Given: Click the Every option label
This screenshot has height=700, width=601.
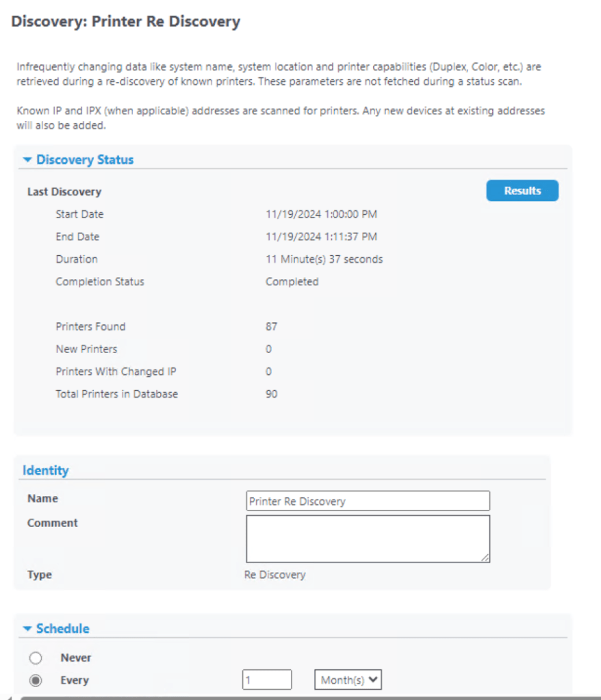Looking at the screenshot, I should point(75,681).
